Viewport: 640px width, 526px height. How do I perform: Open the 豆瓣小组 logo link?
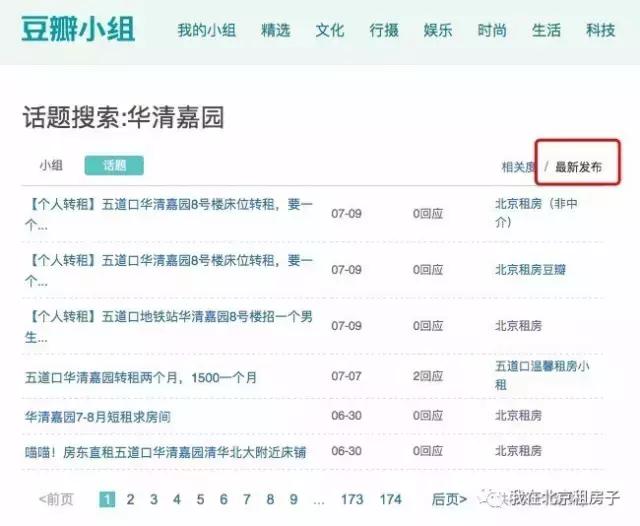(78, 29)
